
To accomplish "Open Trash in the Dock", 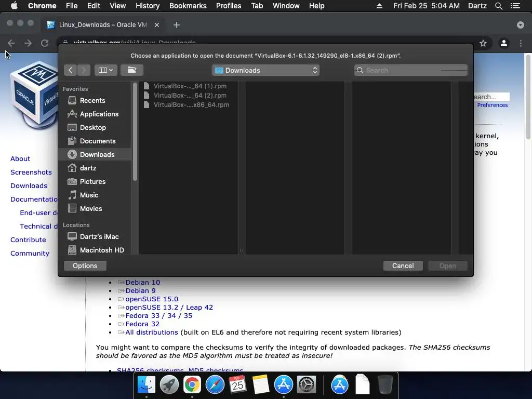I will click(x=385, y=384).
